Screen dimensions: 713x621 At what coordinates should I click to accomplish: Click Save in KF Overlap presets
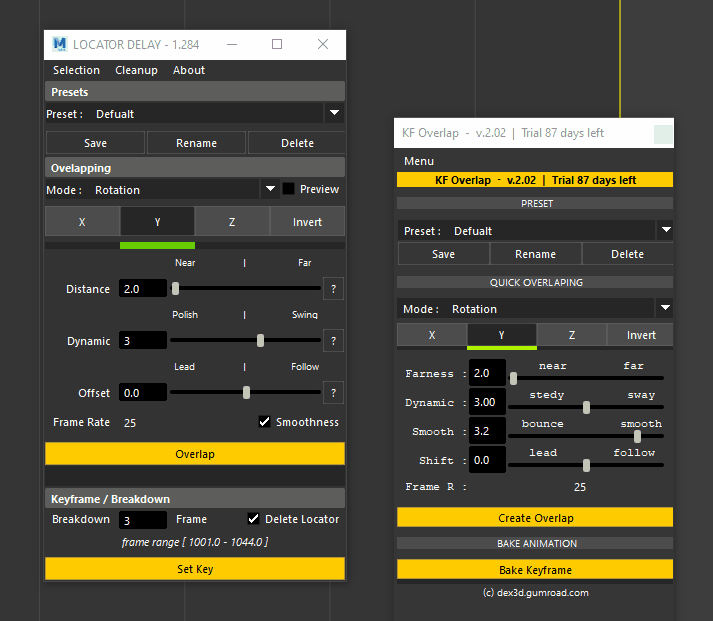443,254
